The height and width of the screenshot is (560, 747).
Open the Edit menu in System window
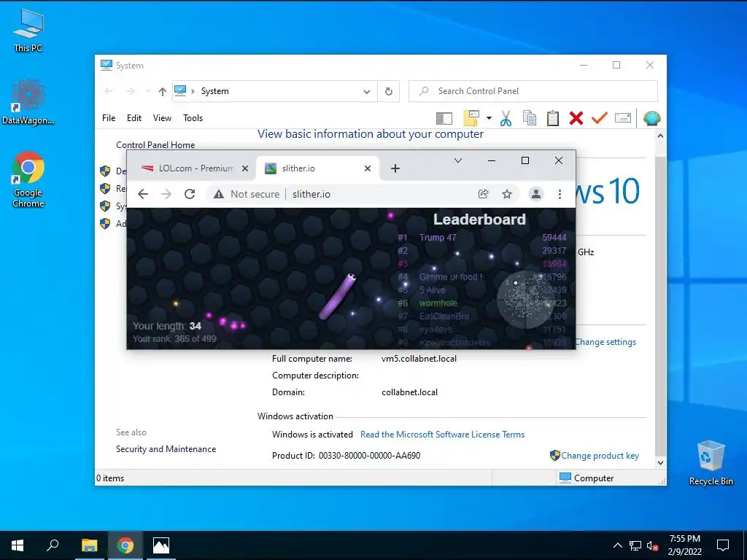[x=134, y=118]
